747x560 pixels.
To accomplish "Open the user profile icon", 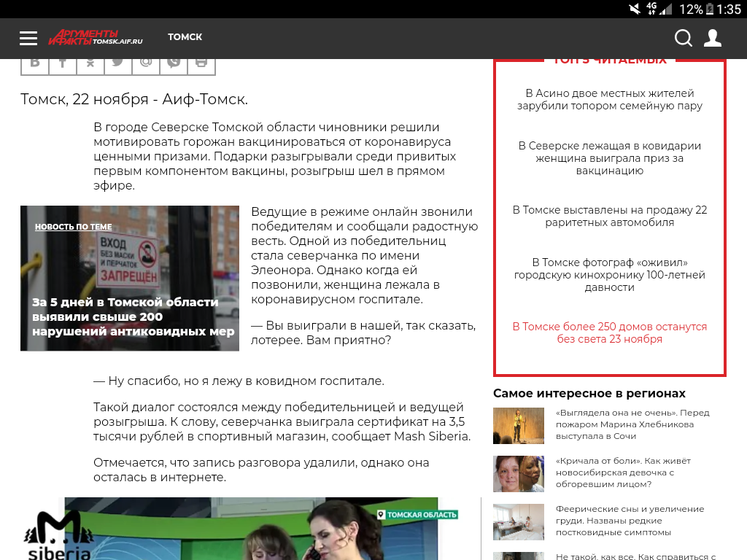I will tap(713, 38).
